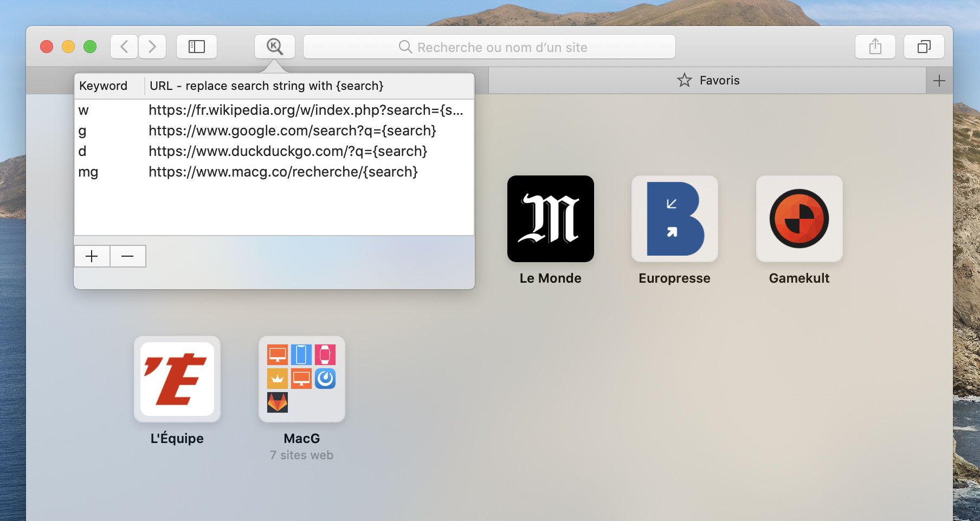Viewport: 980px width, 521px height.
Task: Click the Share toolbar icon
Action: point(875,47)
